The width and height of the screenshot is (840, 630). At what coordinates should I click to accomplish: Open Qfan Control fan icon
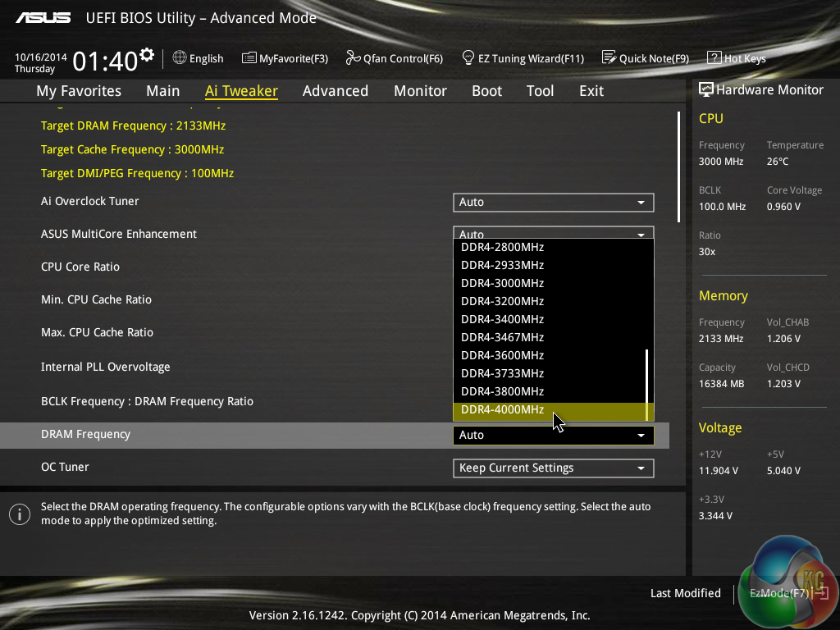tap(353, 58)
